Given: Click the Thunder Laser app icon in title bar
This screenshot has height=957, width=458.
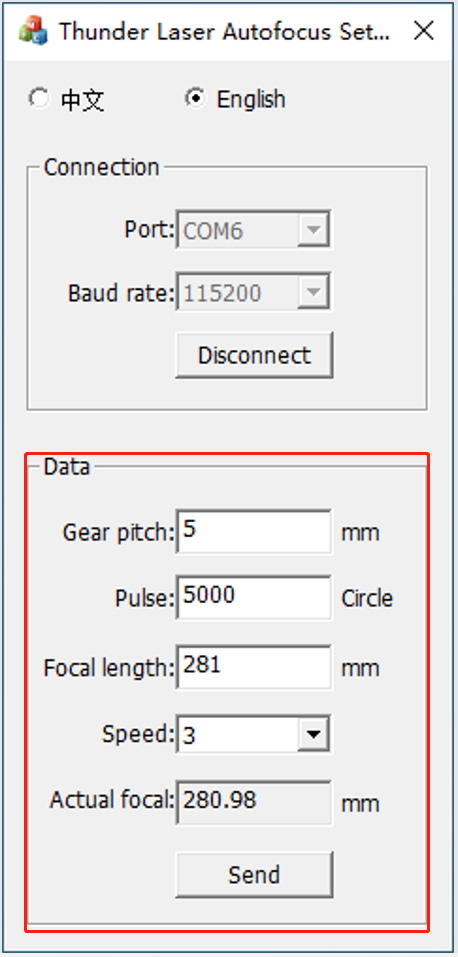Looking at the screenshot, I should coord(32,30).
